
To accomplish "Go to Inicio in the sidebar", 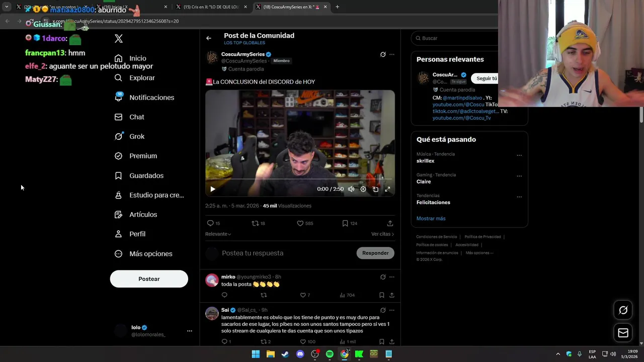I will pyautogui.click(x=131, y=58).
